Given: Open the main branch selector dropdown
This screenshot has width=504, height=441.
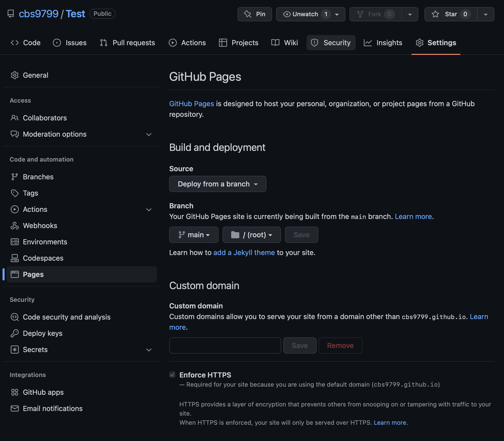Looking at the screenshot, I should point(194,235).
